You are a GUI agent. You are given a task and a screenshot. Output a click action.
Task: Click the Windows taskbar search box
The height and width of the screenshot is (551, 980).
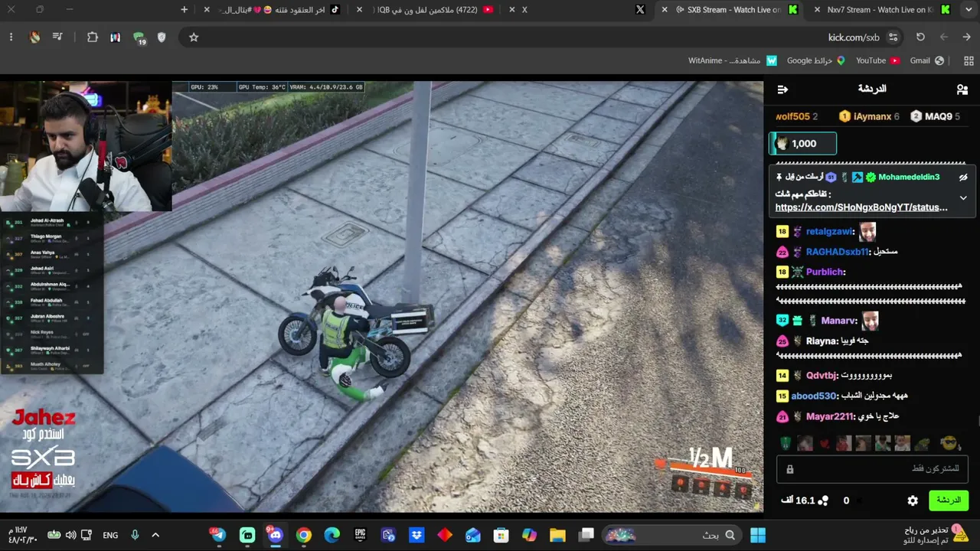pos(672,535)
